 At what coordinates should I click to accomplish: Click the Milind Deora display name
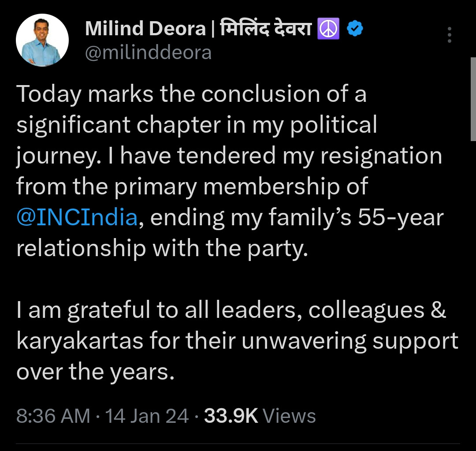145,30
